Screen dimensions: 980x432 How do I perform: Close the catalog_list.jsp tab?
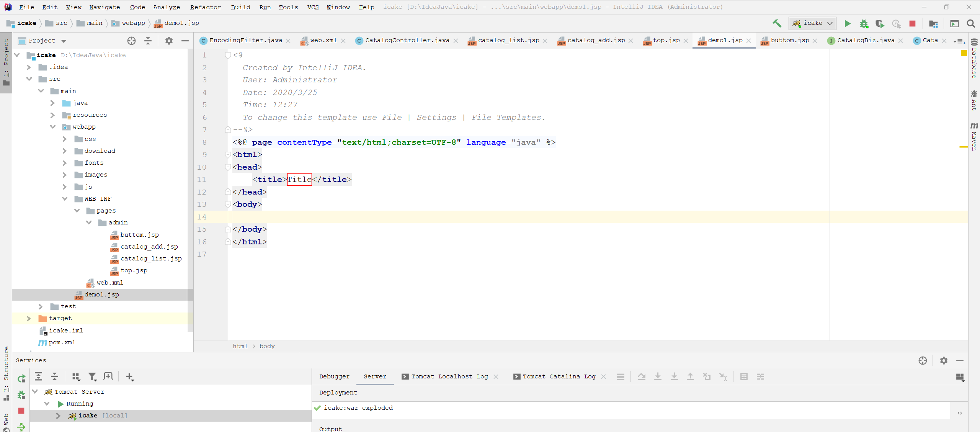[x=545, y=41]
